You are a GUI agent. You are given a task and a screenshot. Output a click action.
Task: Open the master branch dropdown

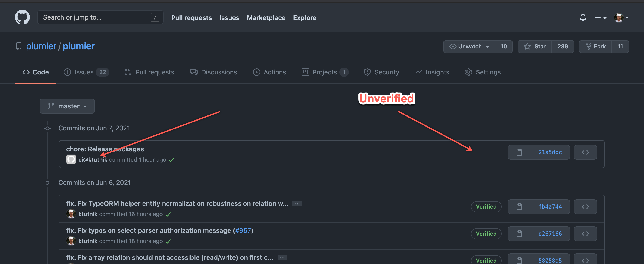coord(67,106)
